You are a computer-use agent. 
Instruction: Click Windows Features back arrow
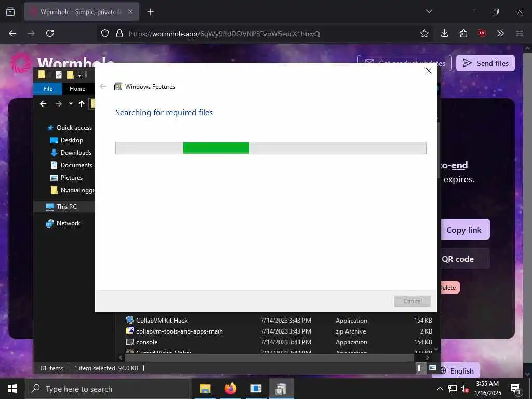point(103,87)
